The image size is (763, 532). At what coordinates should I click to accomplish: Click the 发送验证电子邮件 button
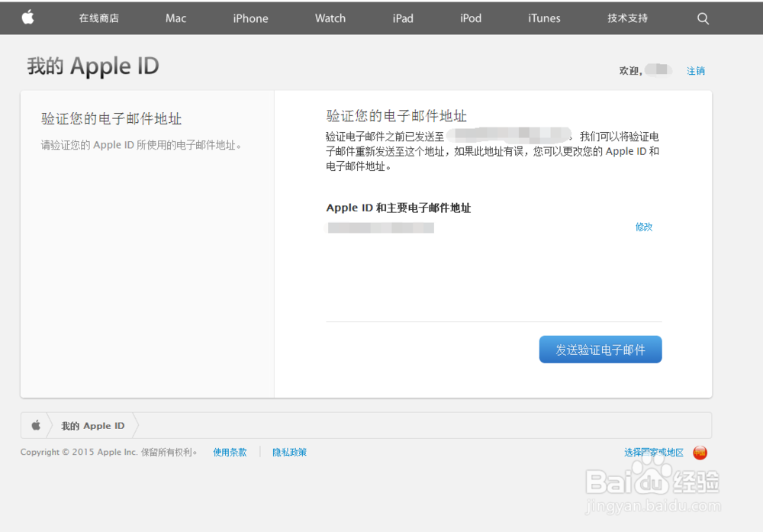[600, 350]
